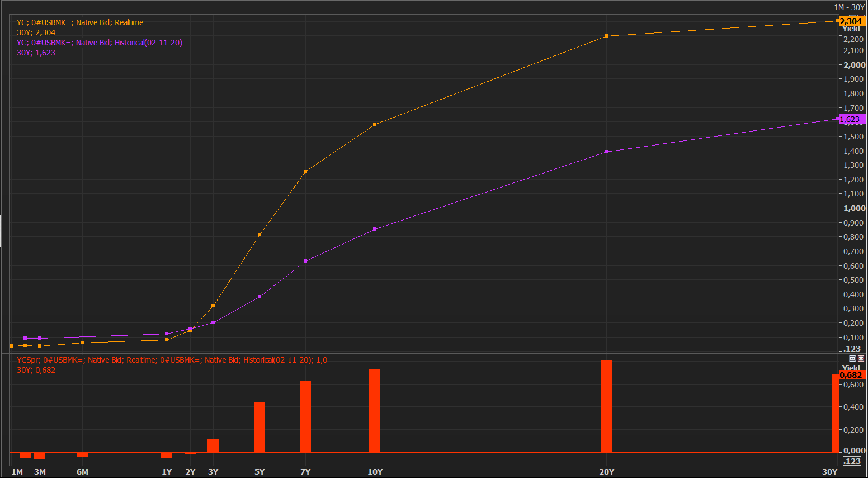The width and height of the screenshot is (868, 478).
Task: Click the 1M tenor label on the x-axis
Action: tap(17, 472)
